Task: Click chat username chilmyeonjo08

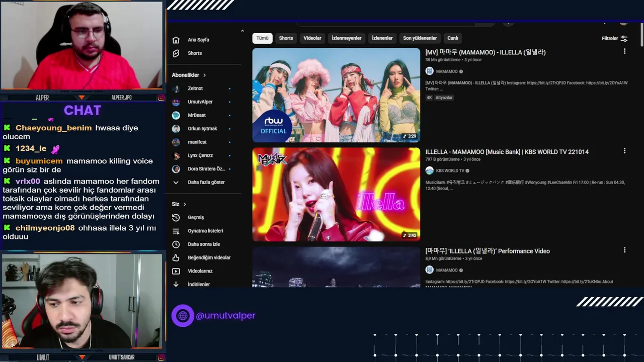Action: coord(45,228)
